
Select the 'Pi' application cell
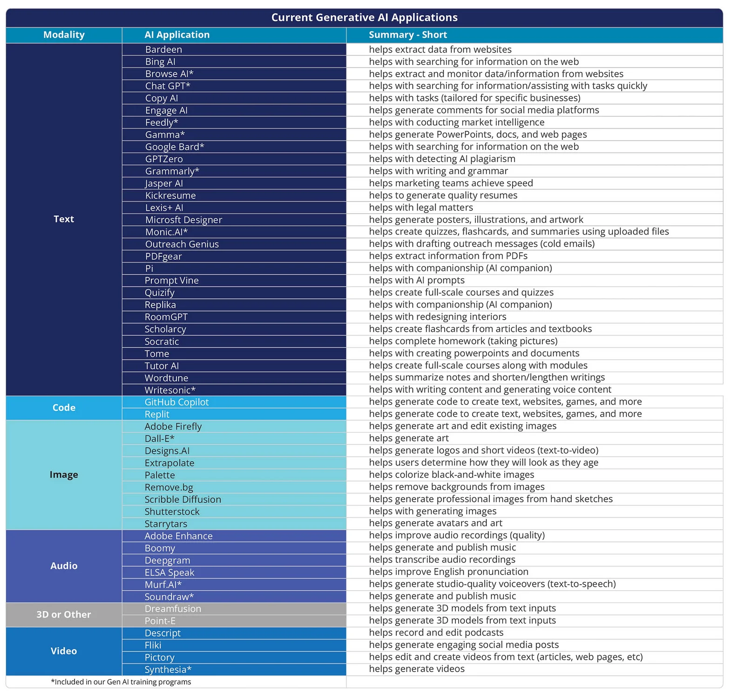tap(234, 268)
